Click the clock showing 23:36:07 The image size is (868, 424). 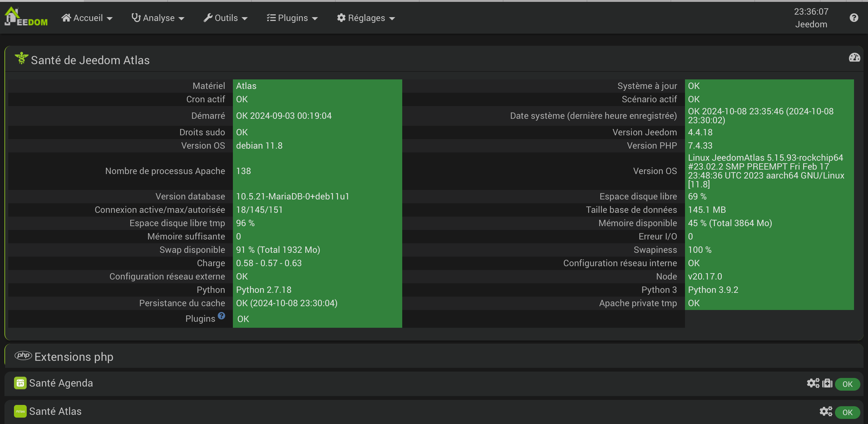tap(811, 11)
